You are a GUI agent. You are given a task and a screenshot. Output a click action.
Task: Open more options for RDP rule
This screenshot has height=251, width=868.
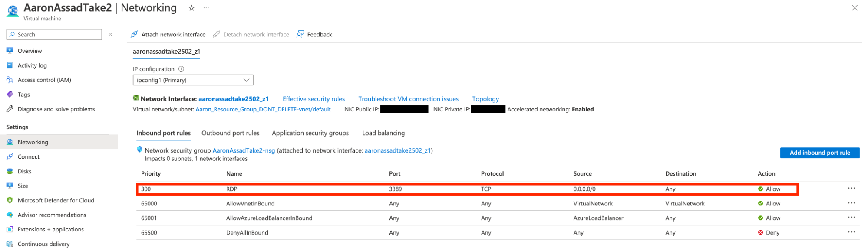(851, 189)
